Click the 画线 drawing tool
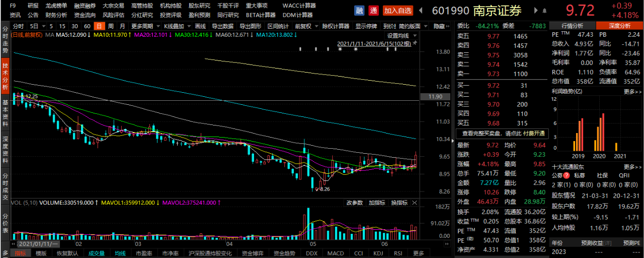644x258 pixels. [200, 26]
